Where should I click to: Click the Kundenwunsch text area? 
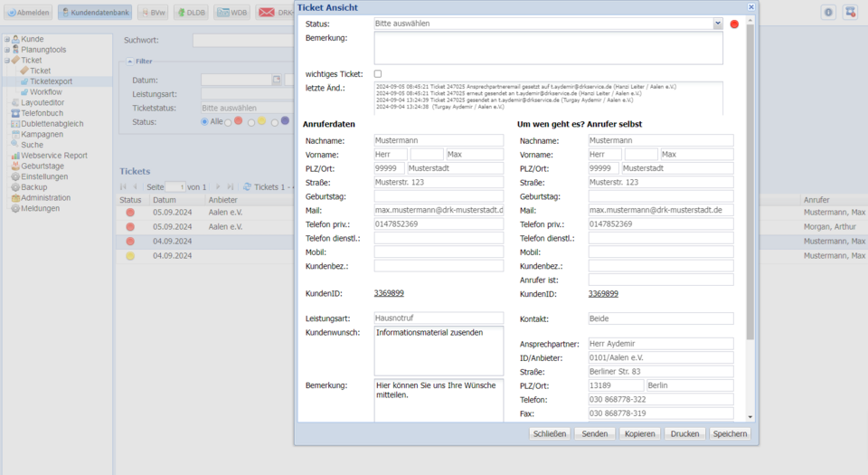439,351
